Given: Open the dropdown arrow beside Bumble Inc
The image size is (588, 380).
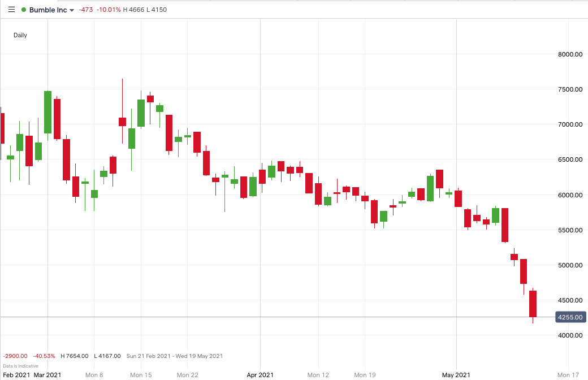Looking at the screenshot, I should tap(71, 10).
